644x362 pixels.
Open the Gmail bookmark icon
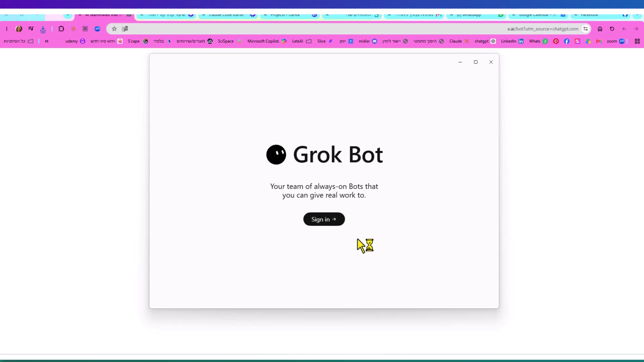pos(599,41)
